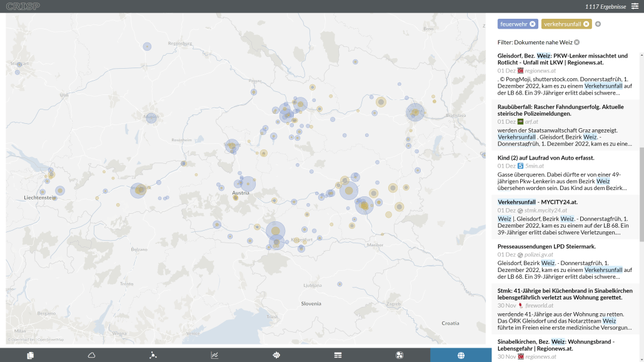Click the Maribor label on the map
This screenshot has width=644, height=362.
375,245
